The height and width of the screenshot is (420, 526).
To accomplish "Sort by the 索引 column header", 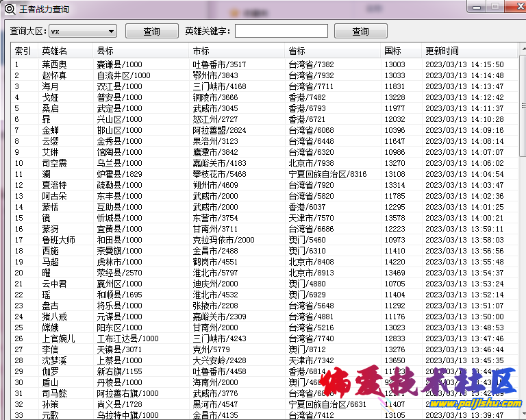I will (23, 51).
